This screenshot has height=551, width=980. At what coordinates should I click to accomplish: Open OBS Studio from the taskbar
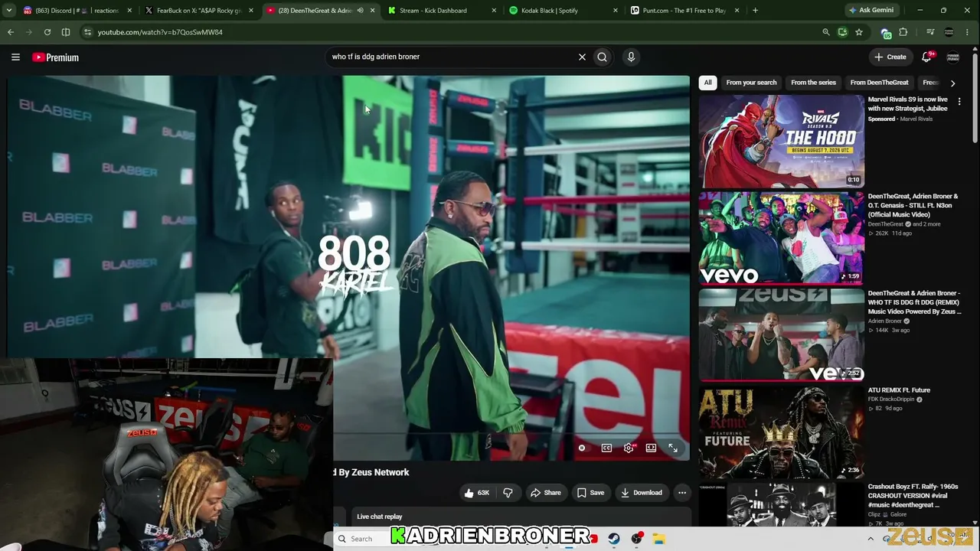[x=636, y=539]
